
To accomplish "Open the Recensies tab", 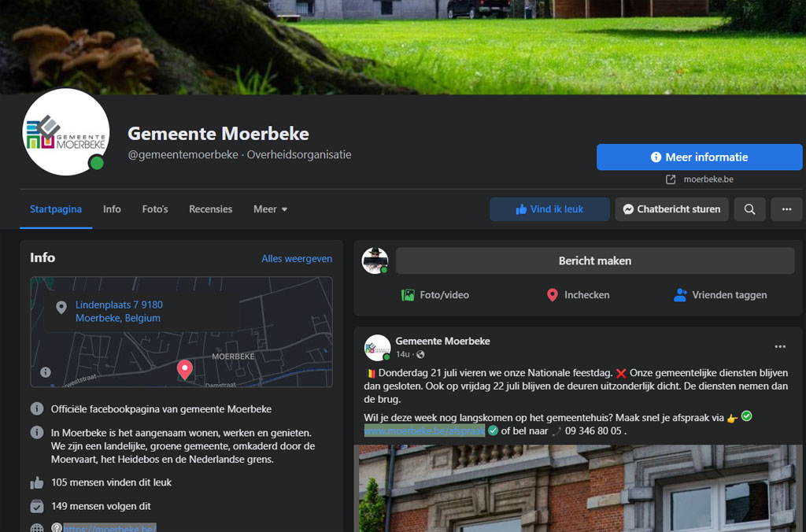I will tap(211, 209).
